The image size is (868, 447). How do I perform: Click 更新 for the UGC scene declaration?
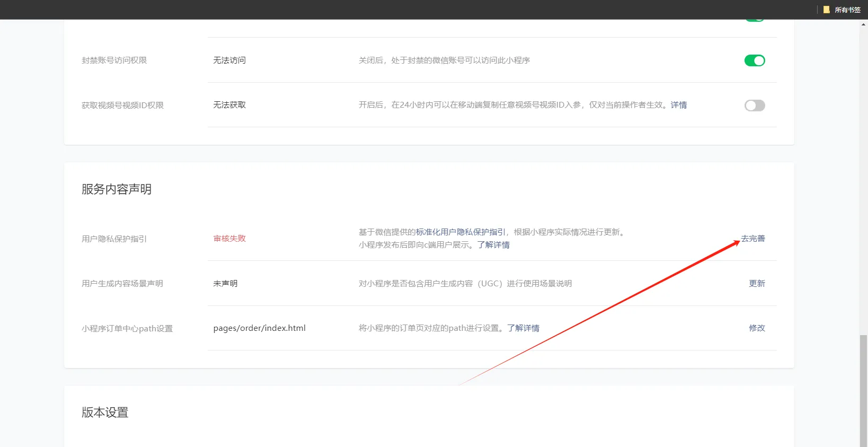[757, 284]
